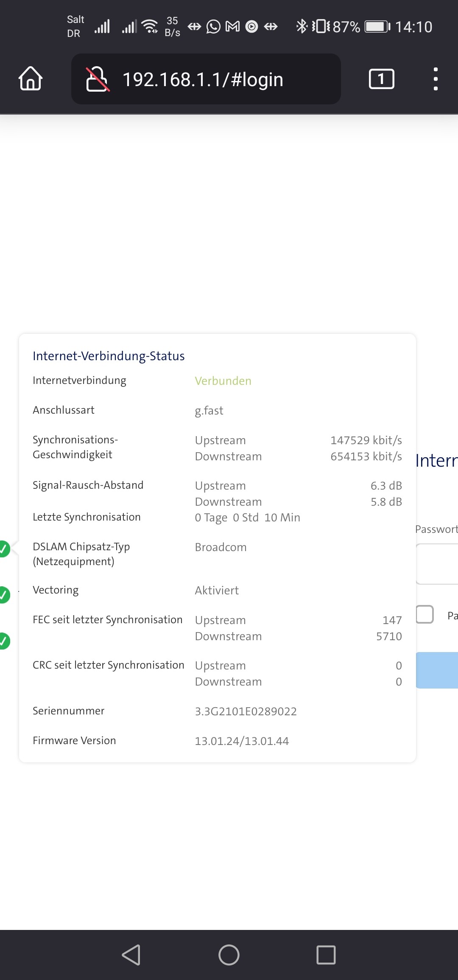Tap the Wi-Fi icon in status bar
The width and height of the screenshot is (458, 980).
[x=150, y=26]
